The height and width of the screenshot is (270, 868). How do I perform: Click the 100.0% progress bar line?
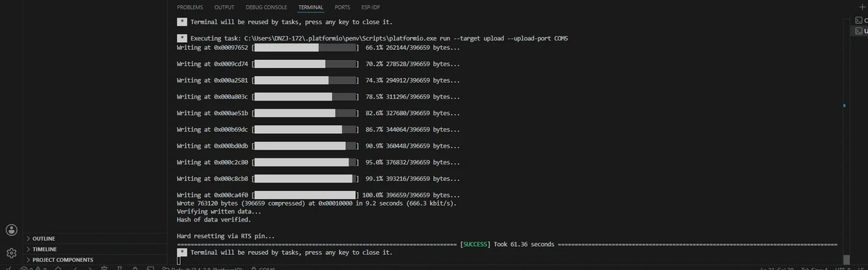click(x=318, y=195)
